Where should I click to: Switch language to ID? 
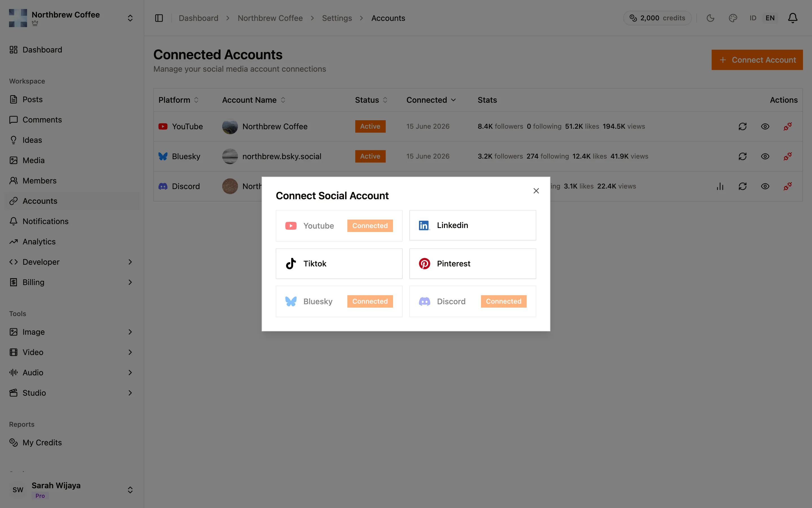tap(753, 18)
